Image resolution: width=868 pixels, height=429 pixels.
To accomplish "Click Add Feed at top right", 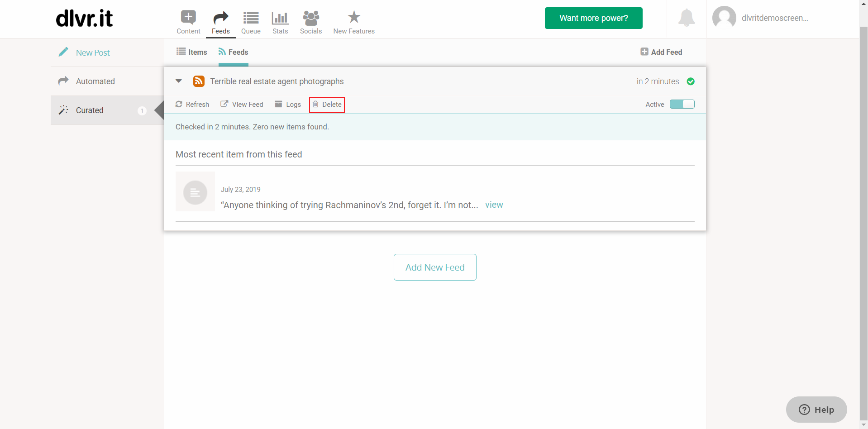I will click(x=661, y=52).
